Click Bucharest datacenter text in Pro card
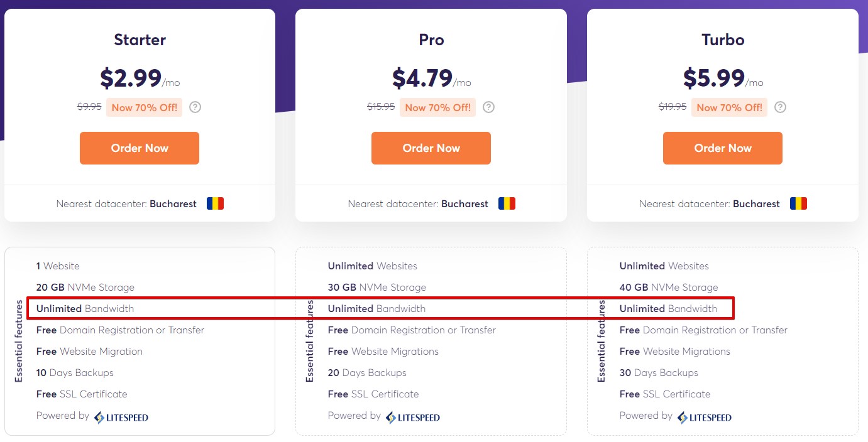The width and height of the screenshot is (868, 442). tap(465, 204)
